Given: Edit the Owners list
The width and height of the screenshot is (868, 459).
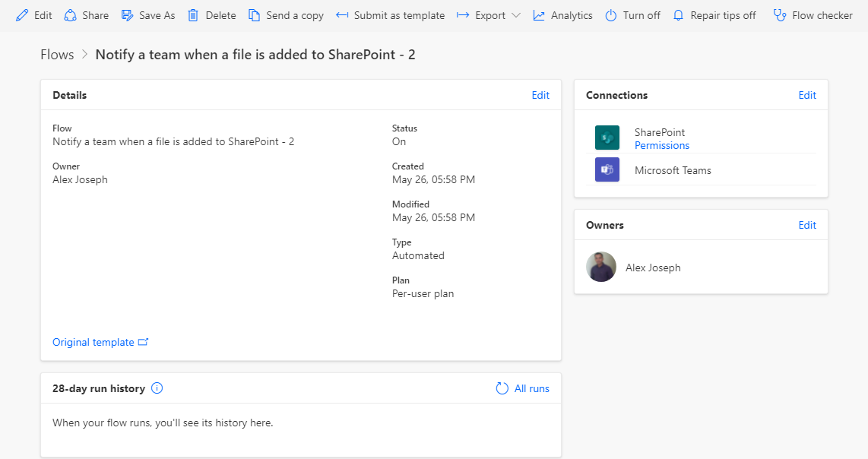Looking at the screenshot, I should point(807,225).
